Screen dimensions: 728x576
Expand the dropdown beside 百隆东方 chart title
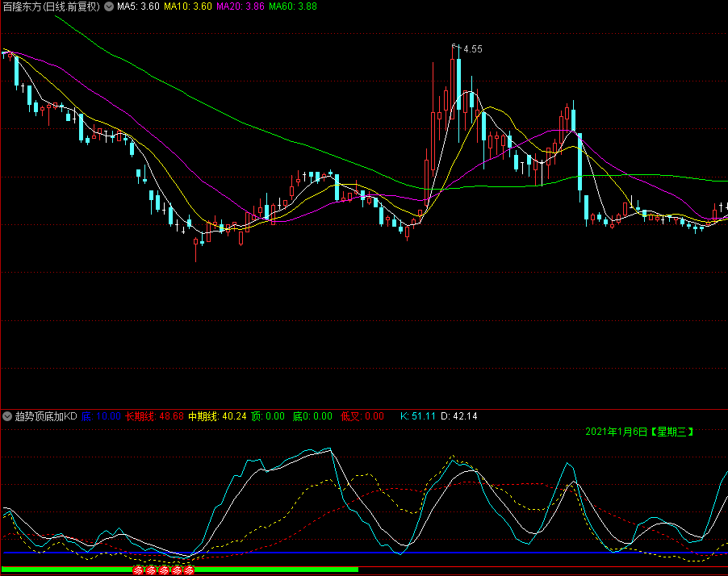pyautogui.click(x=109, y=6)
